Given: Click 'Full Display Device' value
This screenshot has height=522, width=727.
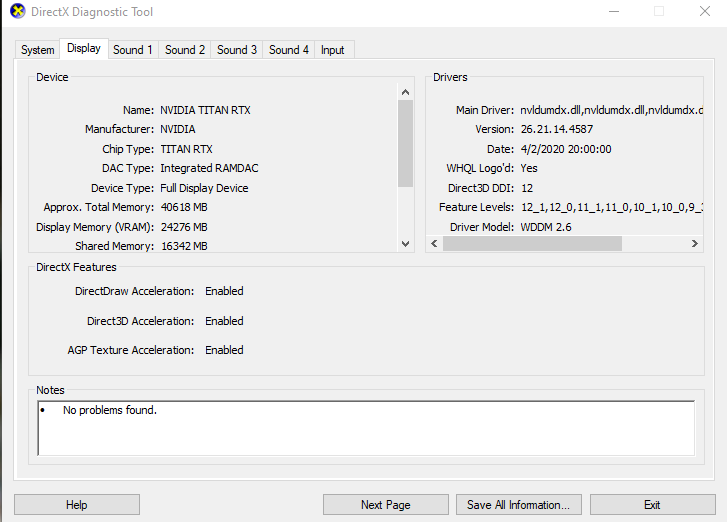Looking at the screenshot, I should 204,188.
